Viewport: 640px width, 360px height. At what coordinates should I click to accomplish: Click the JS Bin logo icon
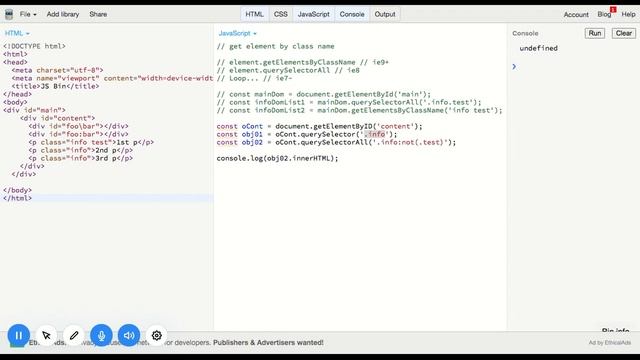[9, 14]
